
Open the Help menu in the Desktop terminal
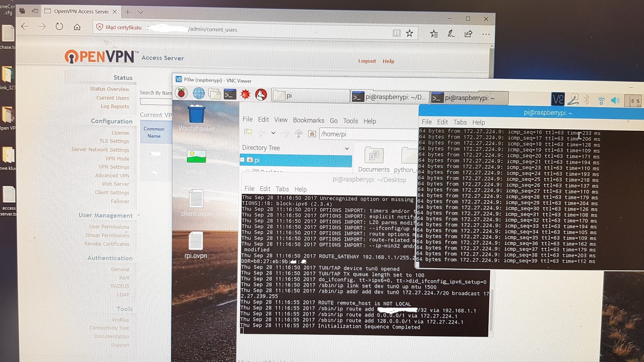300,189
